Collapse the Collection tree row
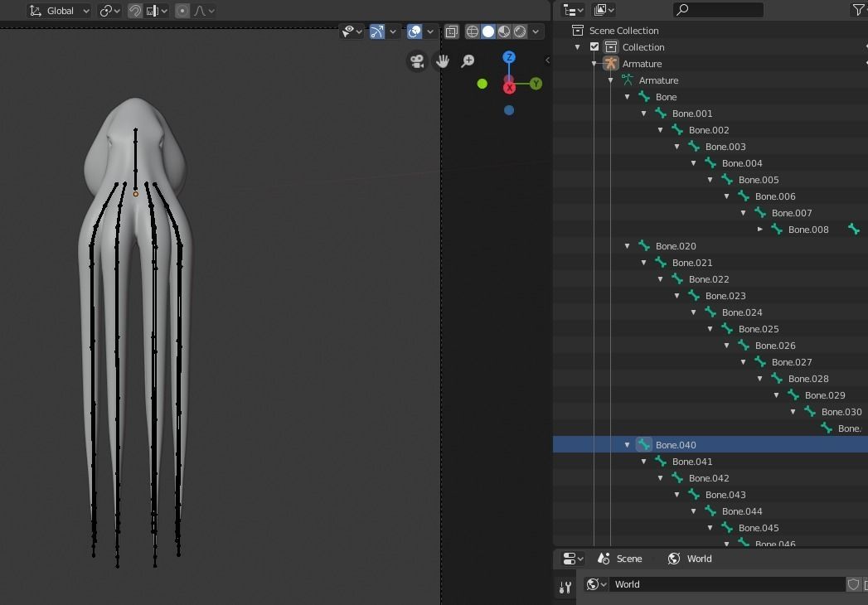Viewport: 868px width, 605px height. tap(577, 47)
